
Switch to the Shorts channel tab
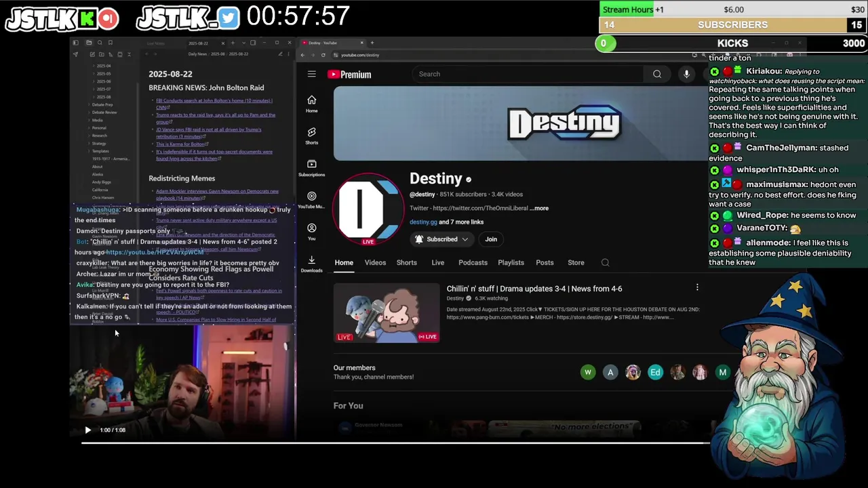[x=407, y=262]
